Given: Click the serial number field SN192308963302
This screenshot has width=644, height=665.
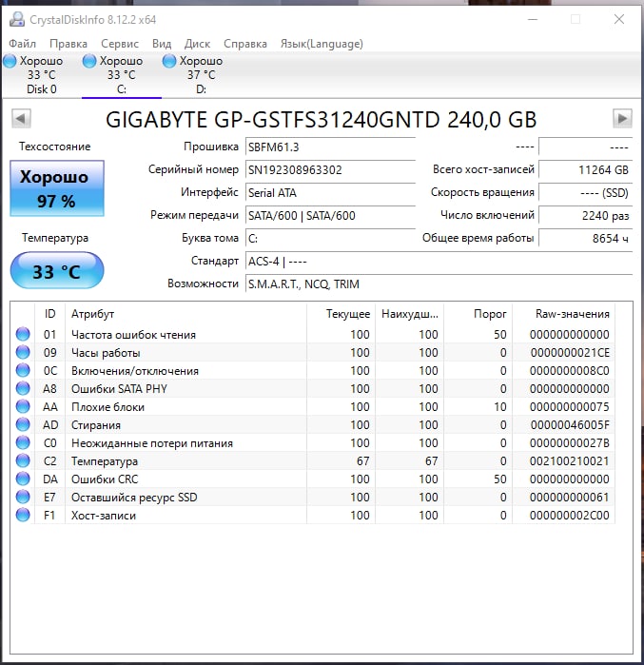Looking at the screenshot, I should click(x=330, y=170).
